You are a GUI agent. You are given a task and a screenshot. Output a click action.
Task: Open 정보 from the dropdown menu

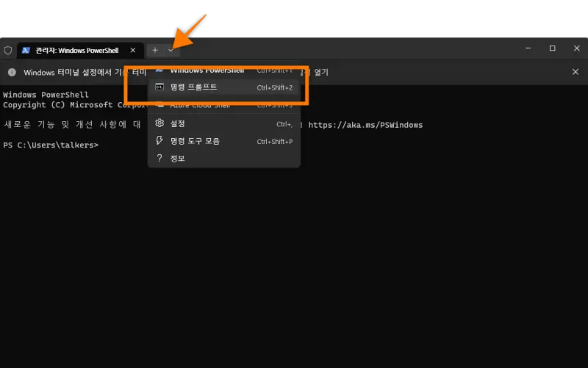point(224,159)
